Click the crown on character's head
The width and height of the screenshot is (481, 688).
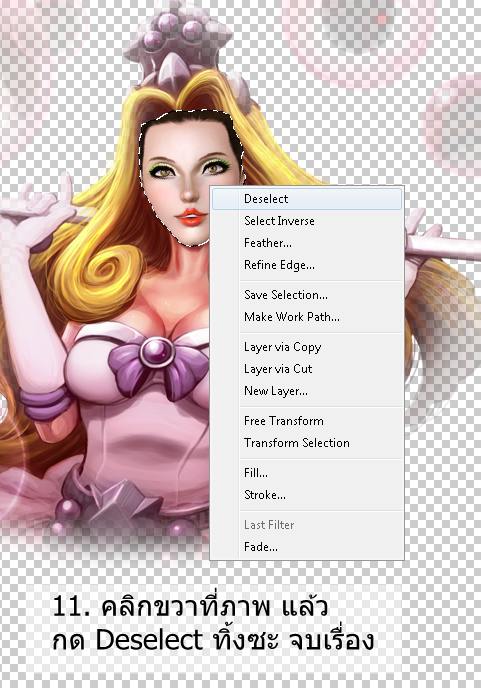(182, 48)
